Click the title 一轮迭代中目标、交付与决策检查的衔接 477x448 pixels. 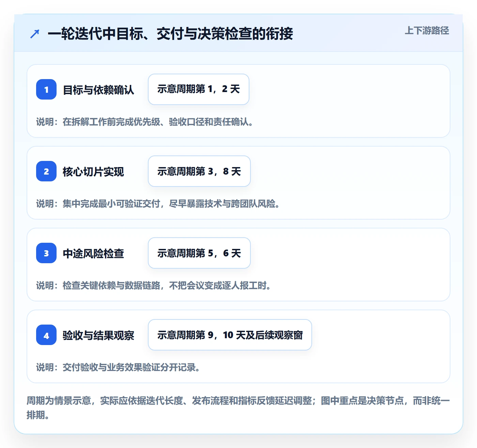(x=170, y=34)
